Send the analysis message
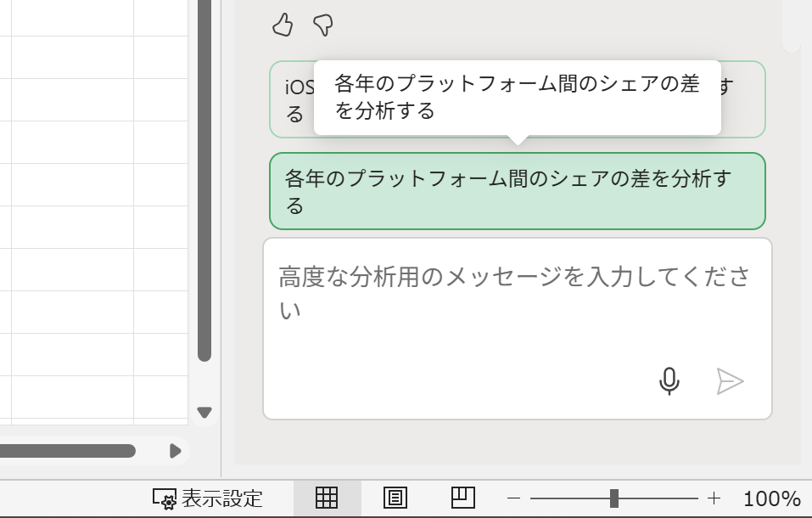 [x=728, y=380]
